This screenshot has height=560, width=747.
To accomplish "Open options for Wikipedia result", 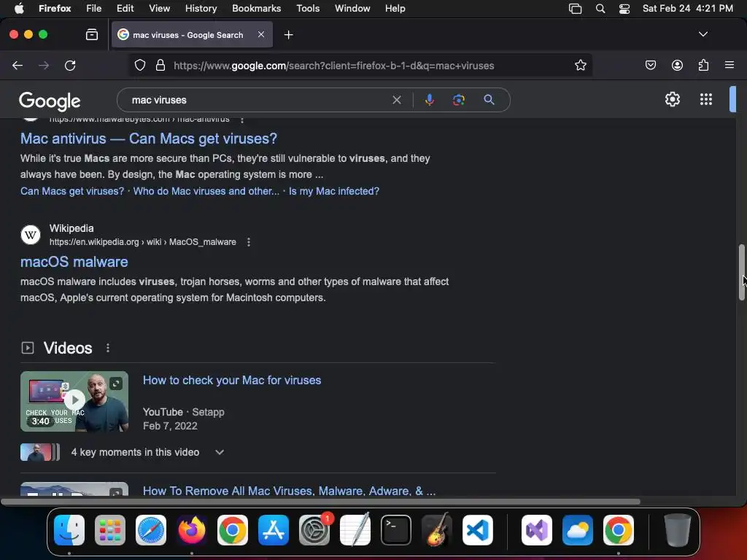I will (x=249, y=242).
